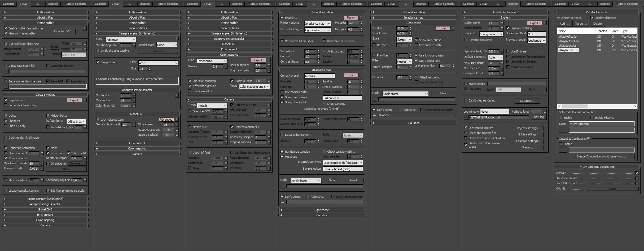Select Settings tab above the System rollout

click(512, 4)
